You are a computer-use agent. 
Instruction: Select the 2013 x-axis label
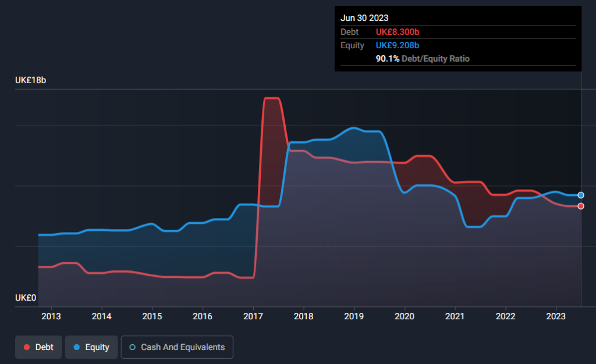pyautogui.click(x=51, y=316)
